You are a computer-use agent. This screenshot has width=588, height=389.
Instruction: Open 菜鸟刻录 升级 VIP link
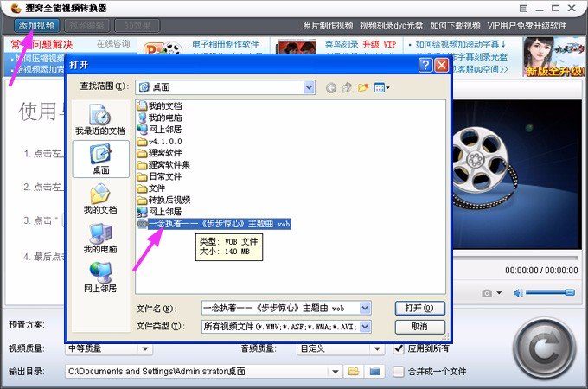[361, 44]
